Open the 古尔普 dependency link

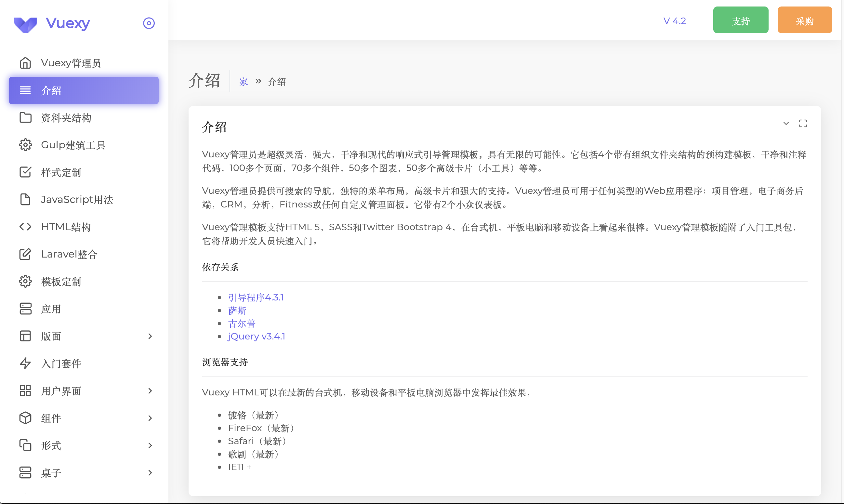coord(242,323)
